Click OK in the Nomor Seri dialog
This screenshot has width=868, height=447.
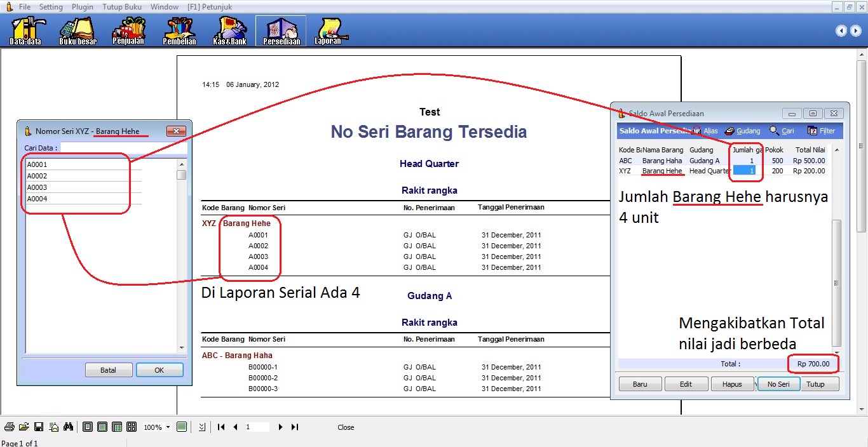click(x=159, y=370)
